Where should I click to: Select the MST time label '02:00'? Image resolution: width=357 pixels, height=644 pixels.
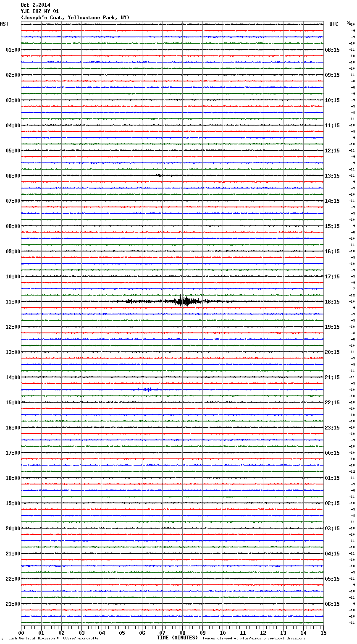[13, 75]
